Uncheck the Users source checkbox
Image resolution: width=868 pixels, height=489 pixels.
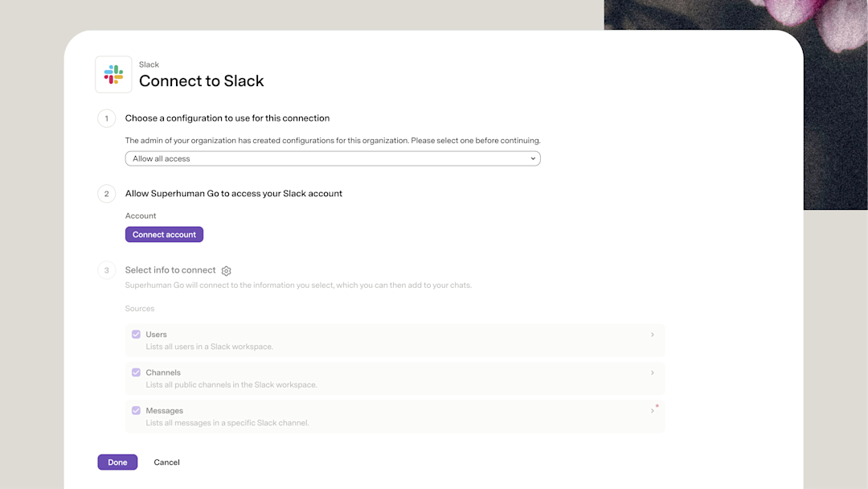pyautogui.click(x=136, y=335)
